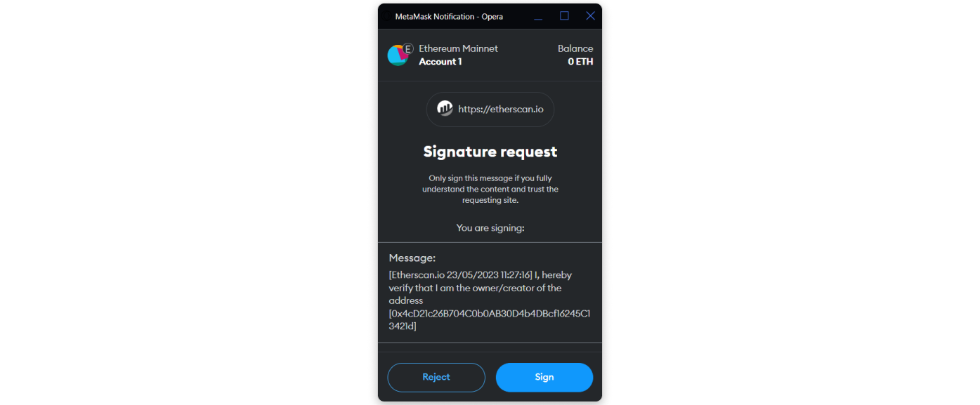Image resolution: width=980 pixels, height=405 pixels.
Task: Click the window title 'MetaMask Notification - Opera'
Action: [449, 16]
